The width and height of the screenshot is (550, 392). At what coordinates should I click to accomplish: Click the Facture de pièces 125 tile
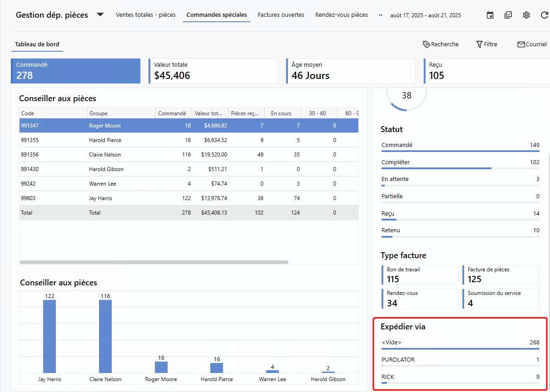[x=501, y=274]
